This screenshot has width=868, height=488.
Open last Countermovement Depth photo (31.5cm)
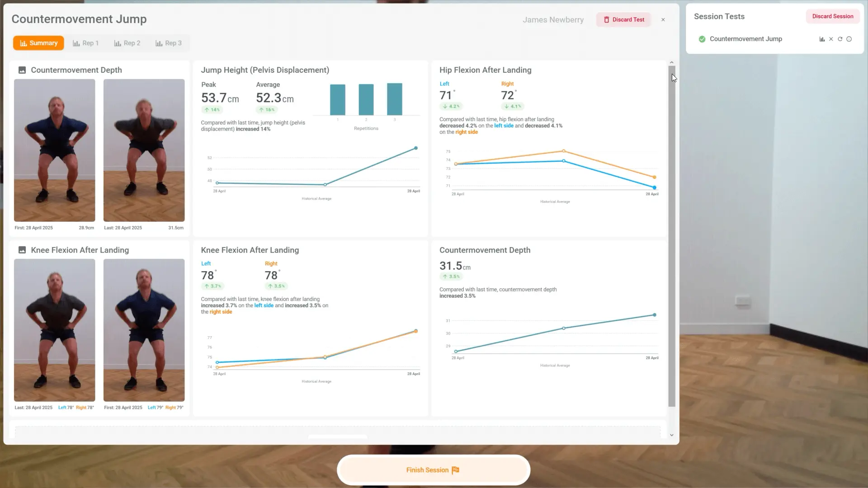coord(144,150)
